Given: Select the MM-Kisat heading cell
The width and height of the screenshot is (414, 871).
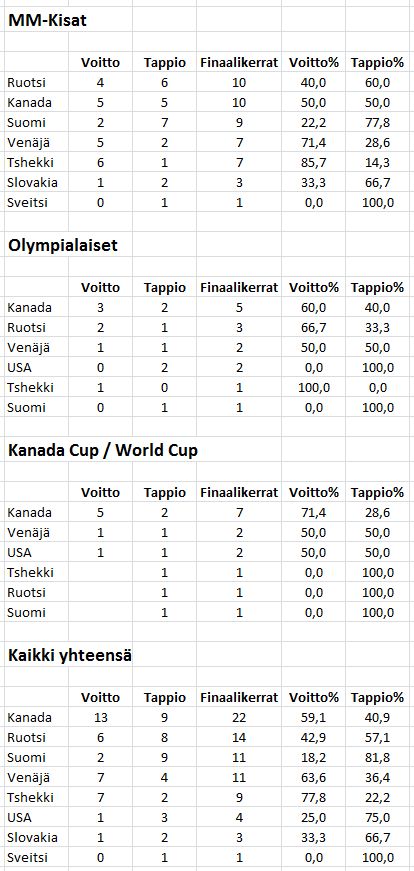Looking at the screenshot, I should (46, 21).
